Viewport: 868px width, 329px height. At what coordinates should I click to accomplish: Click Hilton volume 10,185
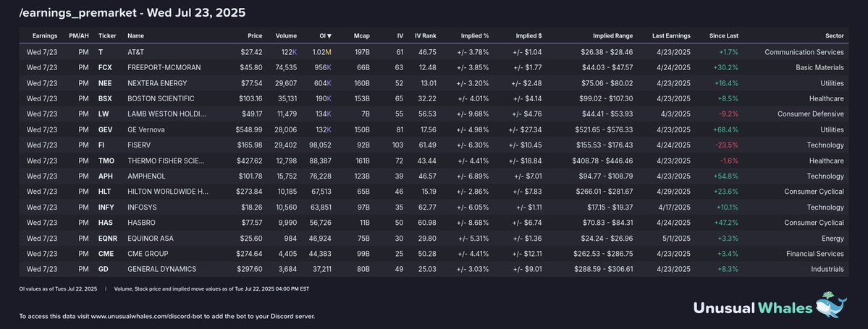286,192
